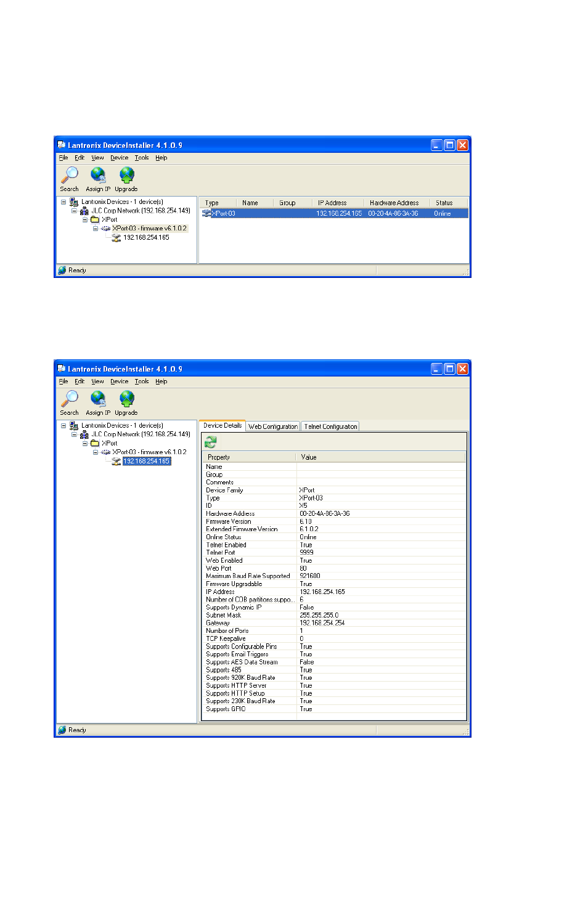Collapse XPort folder node in lower tree
Screen dimensions: 588x909
point(85,443)
